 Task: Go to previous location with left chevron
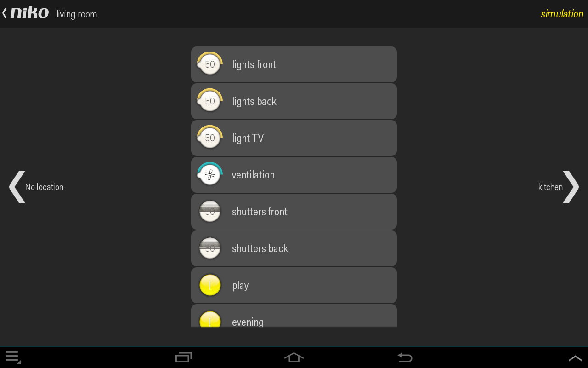[x=17, y=186]
